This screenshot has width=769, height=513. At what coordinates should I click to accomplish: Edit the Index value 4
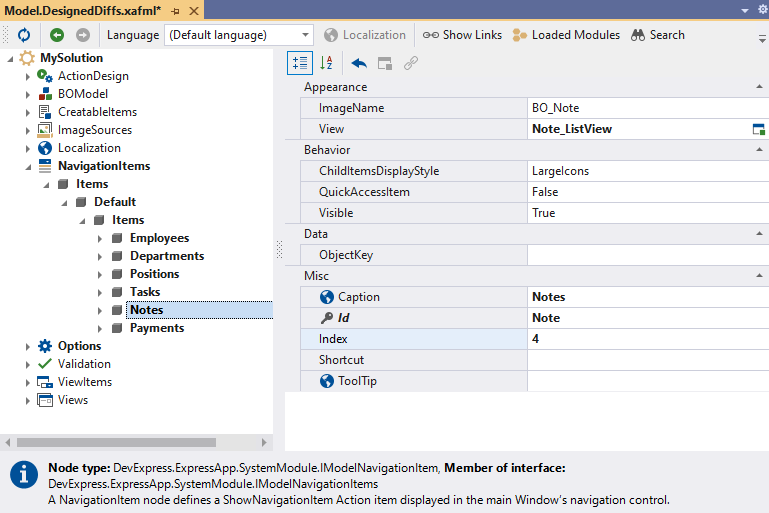(647, 339)
